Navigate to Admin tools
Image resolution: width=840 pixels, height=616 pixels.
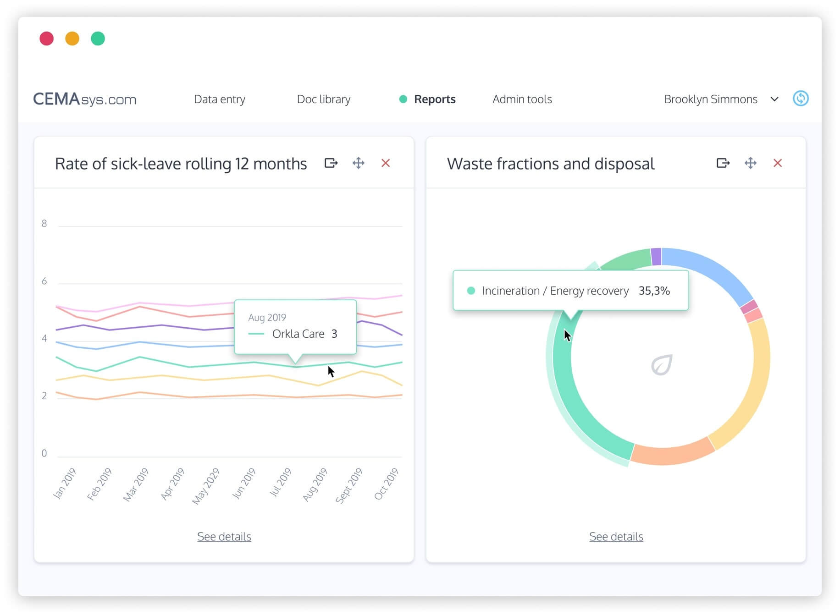click(522, 99)
